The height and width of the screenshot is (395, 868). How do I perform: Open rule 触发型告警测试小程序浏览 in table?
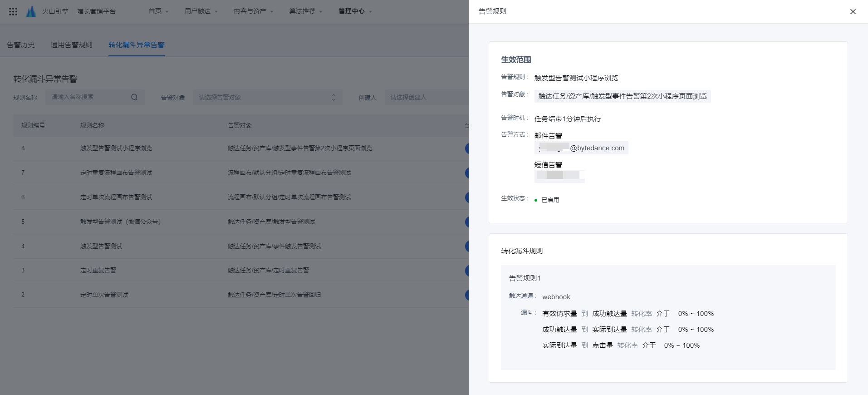[116, 148]
